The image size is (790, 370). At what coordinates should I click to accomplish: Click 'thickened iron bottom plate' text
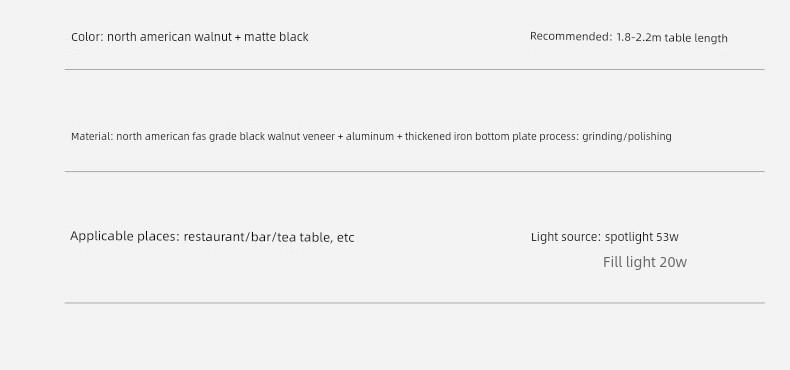point(471,137)
